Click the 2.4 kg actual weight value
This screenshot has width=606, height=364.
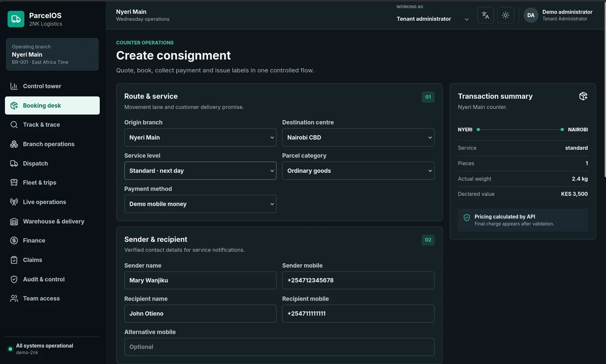coord(580,179)
